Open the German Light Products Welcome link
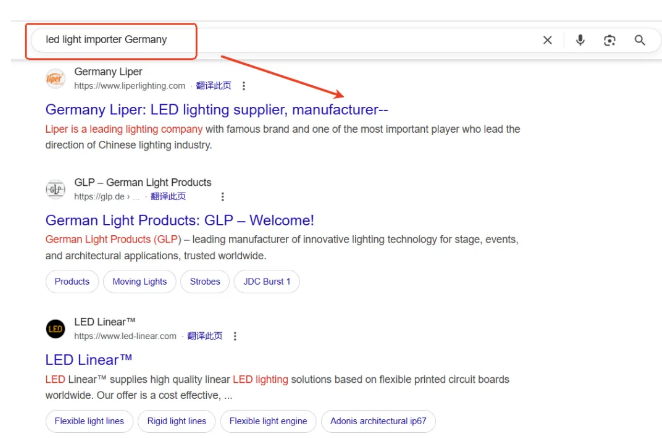The image size is (662, 438). [180, 220]
